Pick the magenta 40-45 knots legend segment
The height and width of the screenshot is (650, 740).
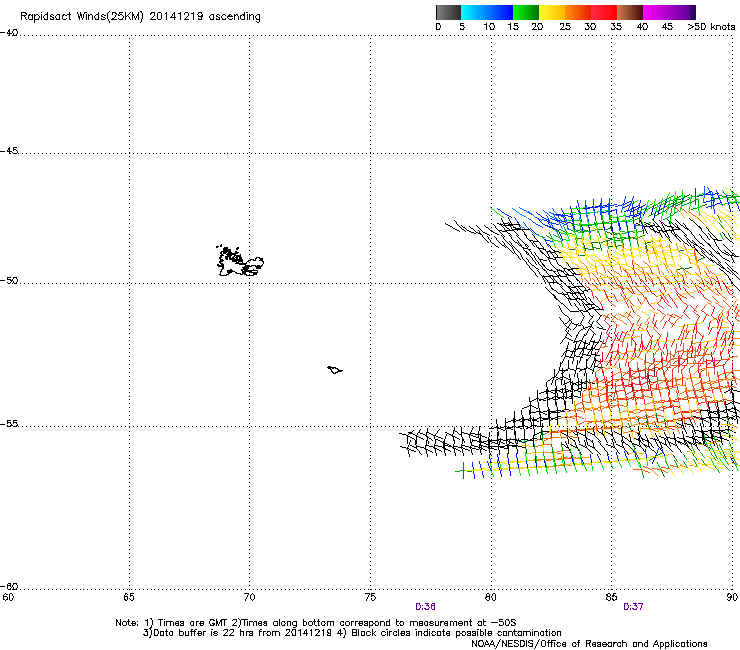pyautogui.click(x=656, y=12)
